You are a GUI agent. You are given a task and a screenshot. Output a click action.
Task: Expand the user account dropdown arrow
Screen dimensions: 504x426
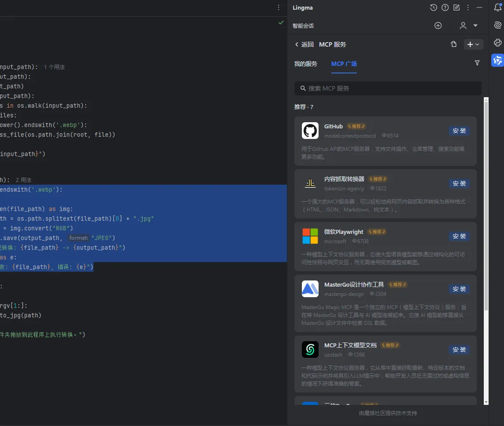(x=475, y=25)
